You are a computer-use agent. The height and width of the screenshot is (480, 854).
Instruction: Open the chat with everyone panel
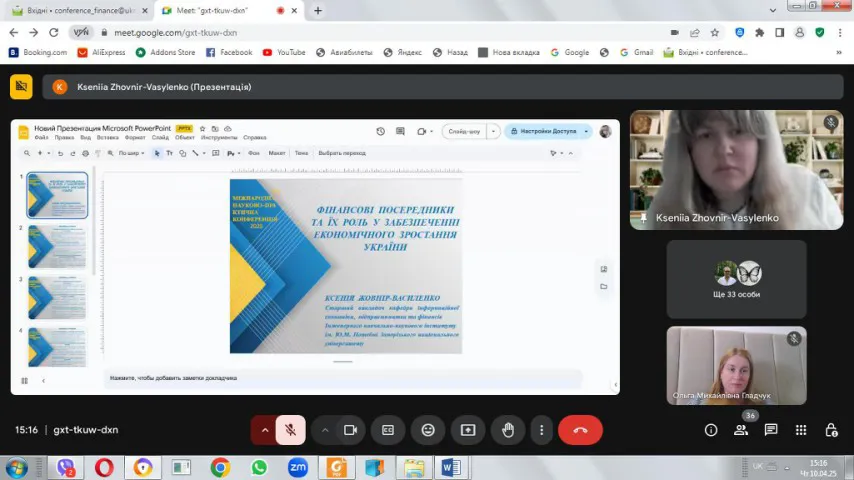coord(771,430)
